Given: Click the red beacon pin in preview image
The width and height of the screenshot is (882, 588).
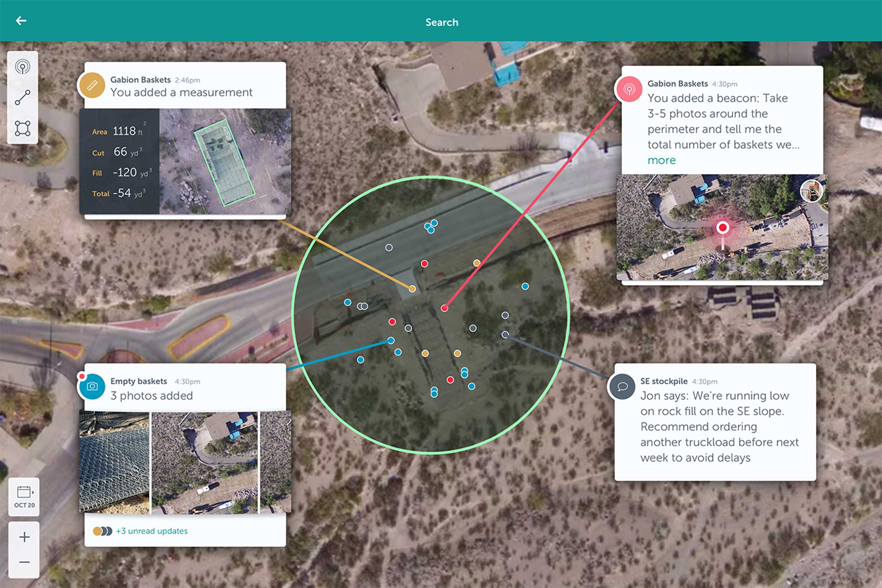Looking at the screenshot, I should (x=722, y=228).
